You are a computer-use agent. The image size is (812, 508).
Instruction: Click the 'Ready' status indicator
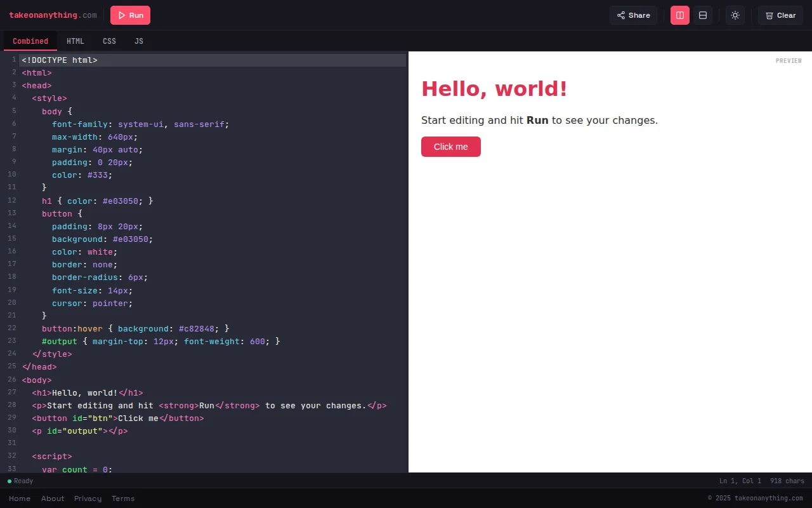point(20,481)
